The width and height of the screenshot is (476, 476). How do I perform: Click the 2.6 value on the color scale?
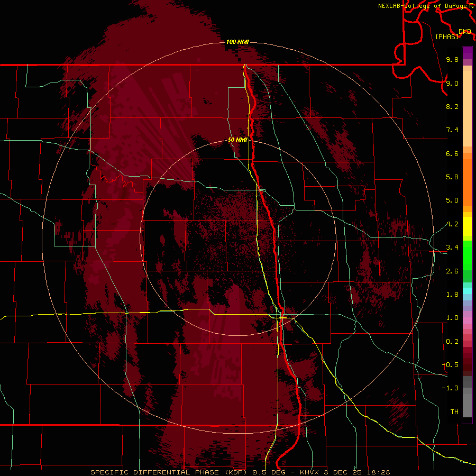click(452, 271)
